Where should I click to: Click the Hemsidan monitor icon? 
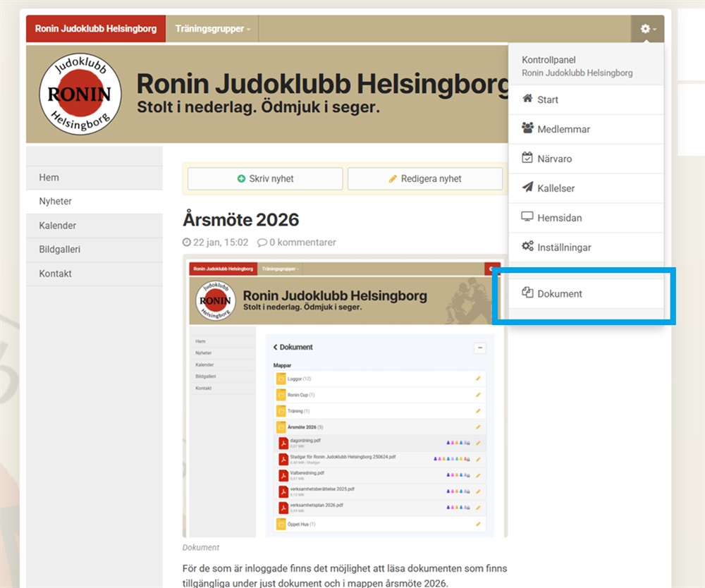[527, 218]
